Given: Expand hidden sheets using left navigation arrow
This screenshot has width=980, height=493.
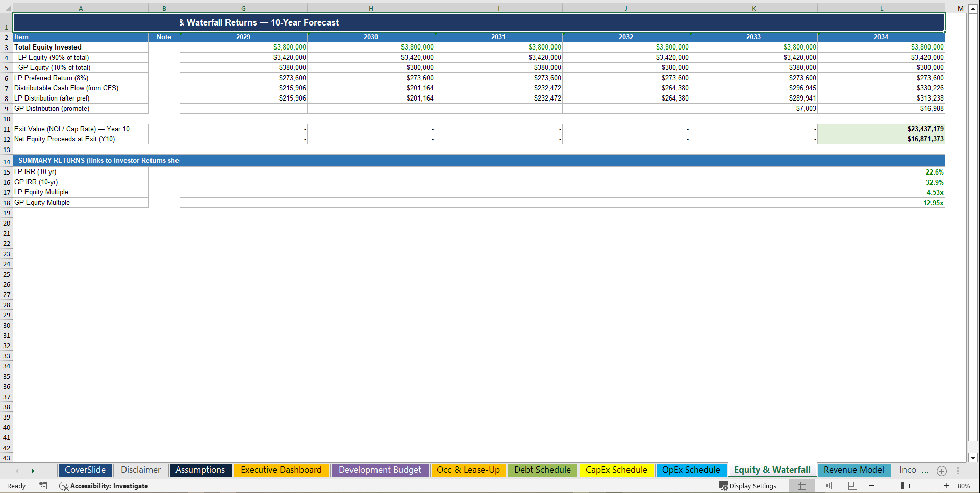Looking at the screenshot, I should click(17, 470).
